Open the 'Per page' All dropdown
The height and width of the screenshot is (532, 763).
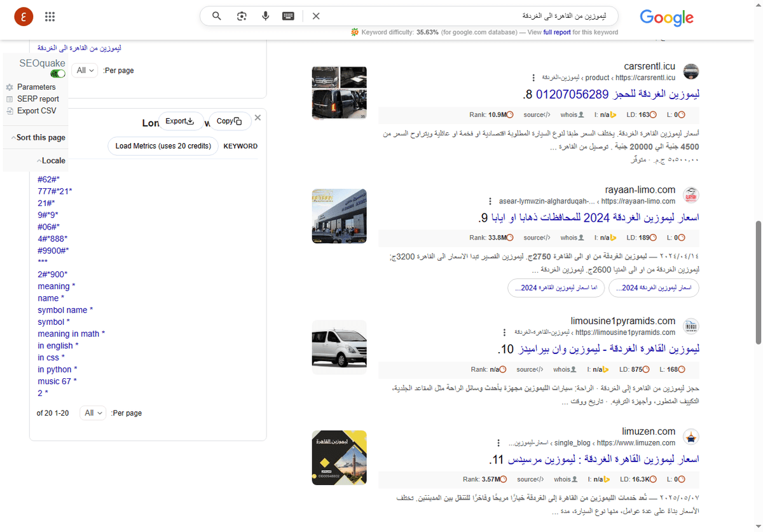(85, 70)
